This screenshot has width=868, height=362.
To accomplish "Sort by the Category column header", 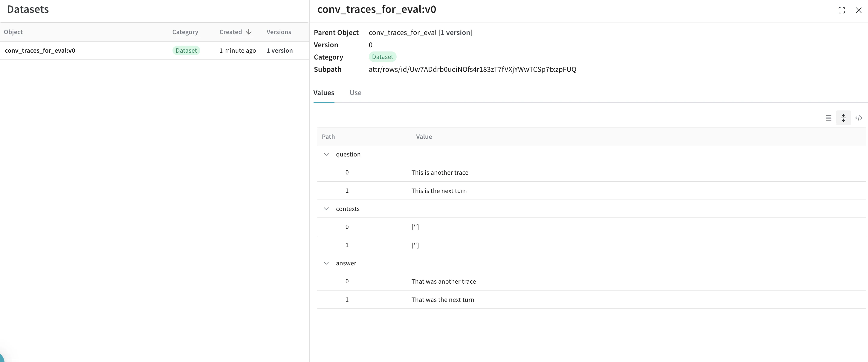I will [185, 32].
